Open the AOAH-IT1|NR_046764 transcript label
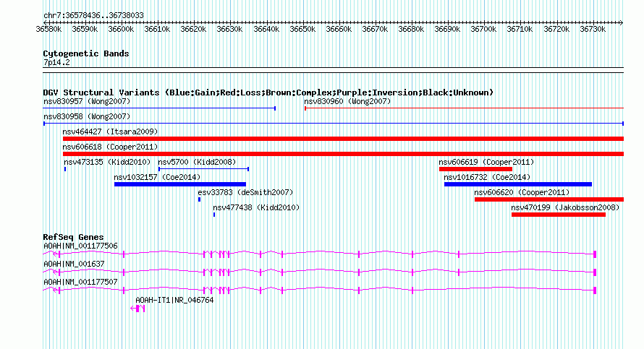The image size is (644, 349). [x=174, y=300]
